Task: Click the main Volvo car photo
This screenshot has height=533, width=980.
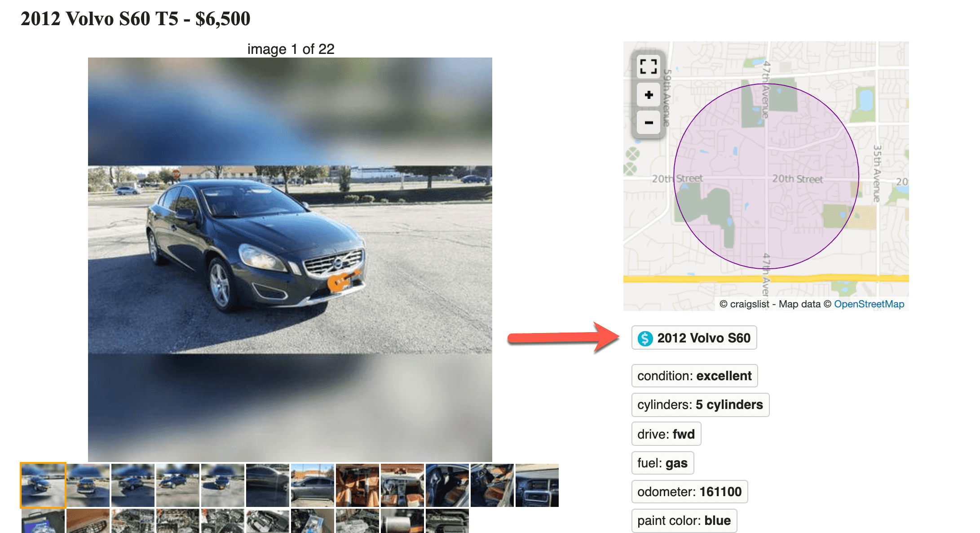Action: 290,259
